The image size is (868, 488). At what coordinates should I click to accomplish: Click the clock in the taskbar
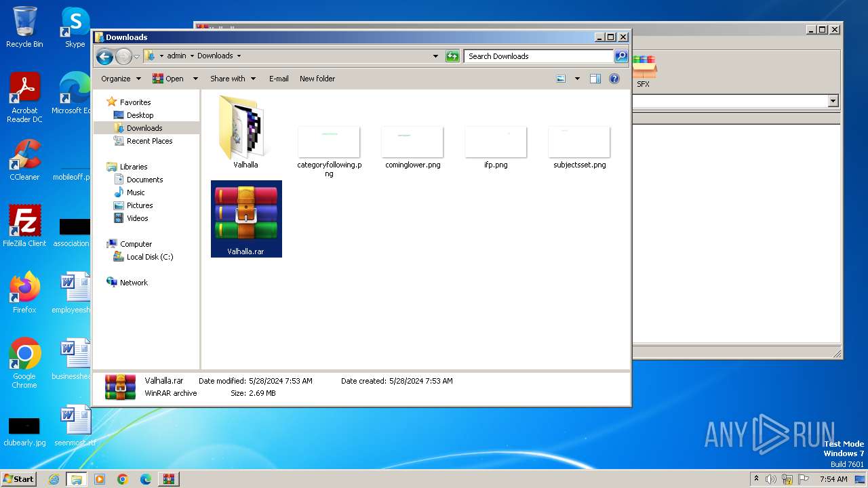click(x=833, y=479)
